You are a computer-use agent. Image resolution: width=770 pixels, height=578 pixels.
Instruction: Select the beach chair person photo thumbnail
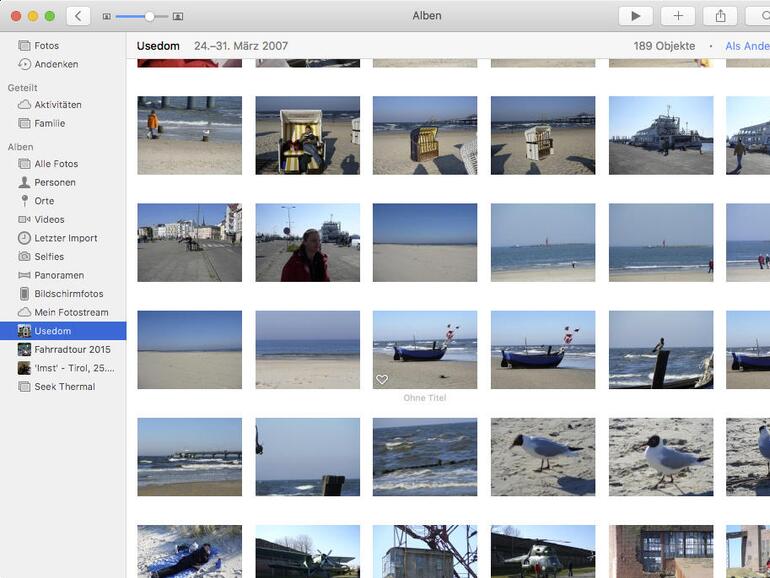(307, 135)
